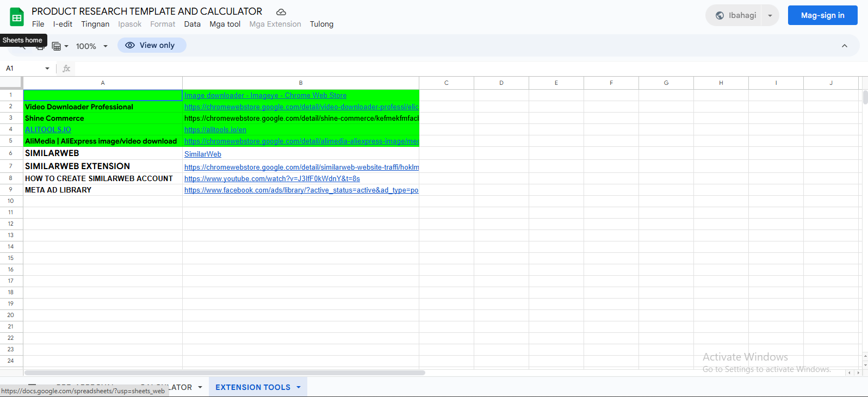868x397 pixels.
Task: Open the similarweb-website-traffi chromewebstore link
Action: (x=301, y=167)
